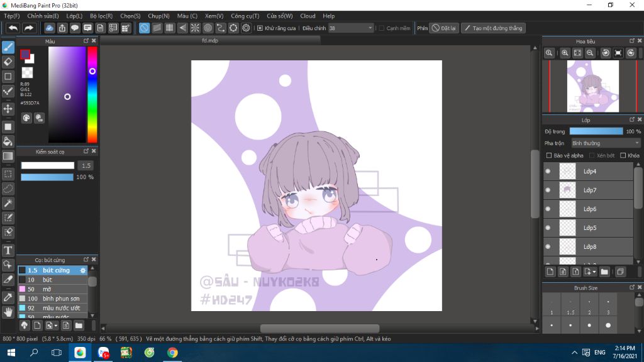Open the Windows Start menu
This screenshot has width=644, height=362.
[11, 353]
